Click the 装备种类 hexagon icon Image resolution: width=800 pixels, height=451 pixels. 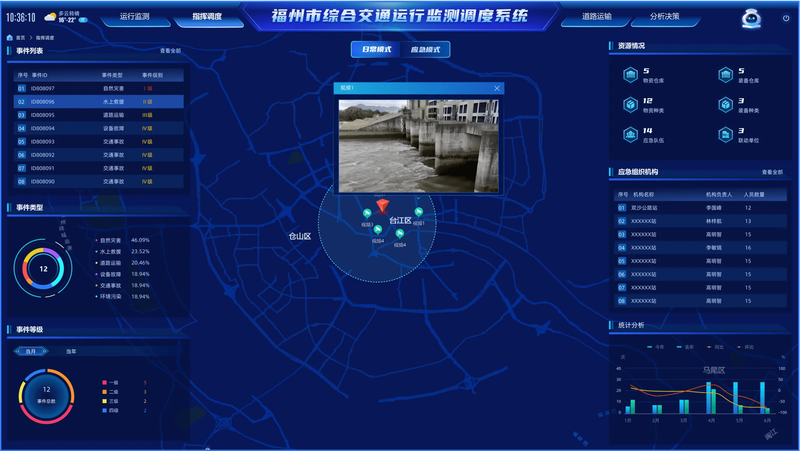725,105
